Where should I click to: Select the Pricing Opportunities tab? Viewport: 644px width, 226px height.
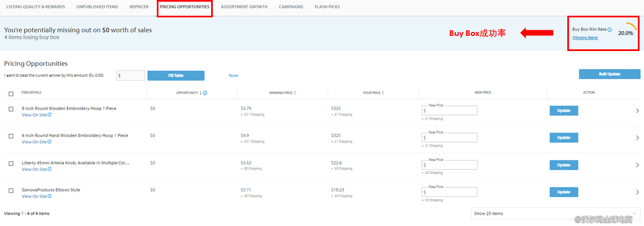184,7
